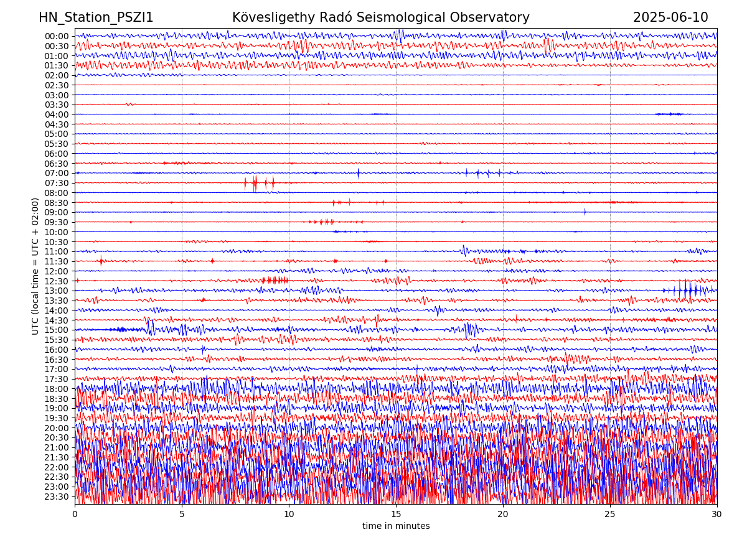This screenshot has width=747, height=560.
Task: Click the dense red burst on the 12:30 trace
Action: 275,281
